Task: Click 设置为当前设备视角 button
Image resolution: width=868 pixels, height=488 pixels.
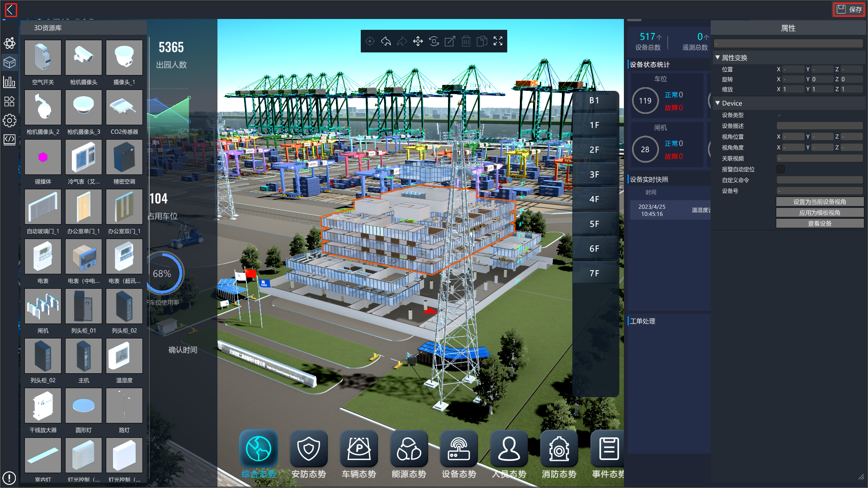Action: (x=819, y=202)
